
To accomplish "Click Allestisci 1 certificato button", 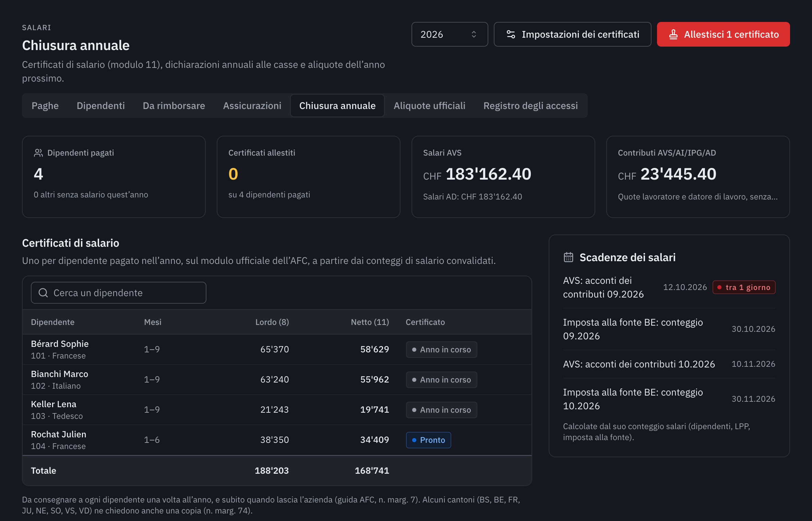I will click(723, 34).
